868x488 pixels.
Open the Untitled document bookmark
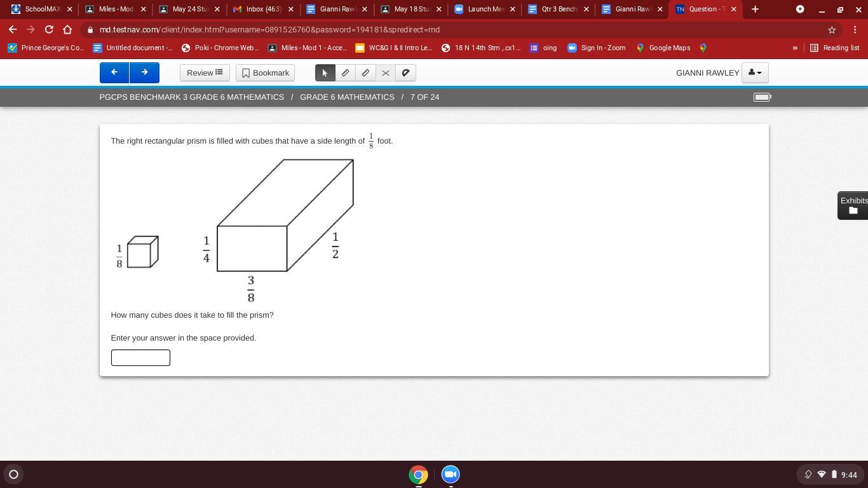tap(132, 48)
